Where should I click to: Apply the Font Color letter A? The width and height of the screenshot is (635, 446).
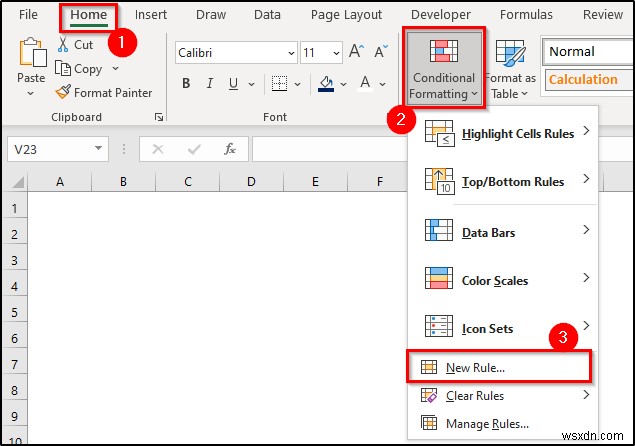coord(365,83)
